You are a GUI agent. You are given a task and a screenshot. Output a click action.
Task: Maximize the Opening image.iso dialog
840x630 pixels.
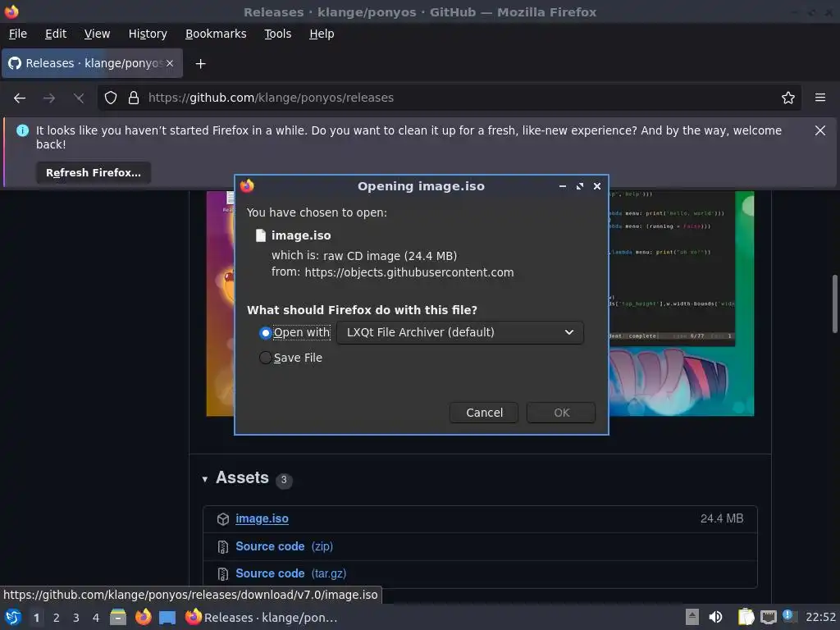click(x=580, y=186)
